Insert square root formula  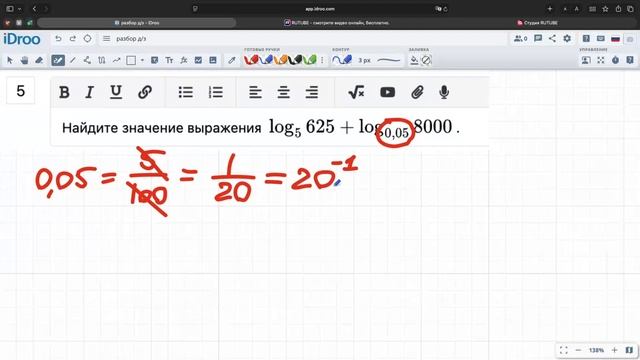[356, 92]
